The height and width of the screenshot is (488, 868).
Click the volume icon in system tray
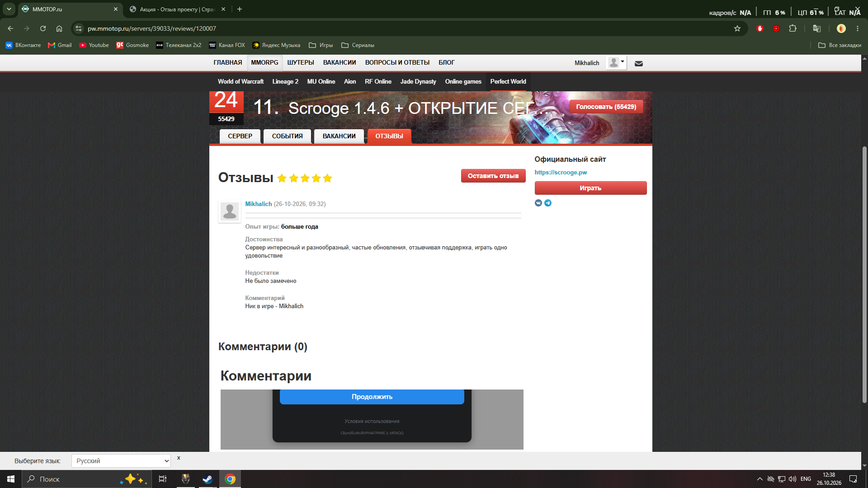793,479
